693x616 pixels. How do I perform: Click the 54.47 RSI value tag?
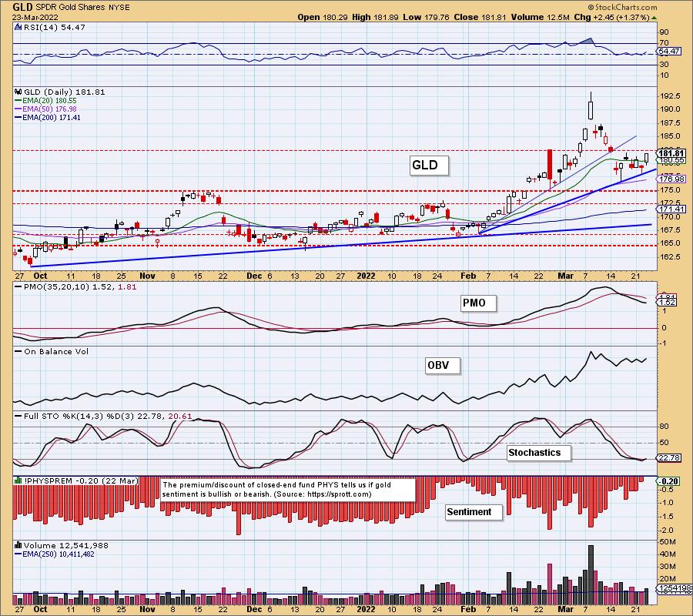point(668,52)
